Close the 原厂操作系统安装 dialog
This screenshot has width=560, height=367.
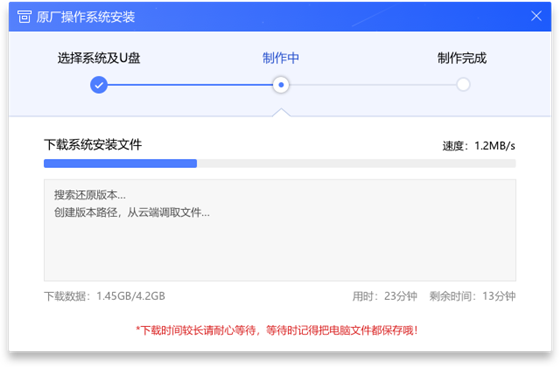point(536,16)
